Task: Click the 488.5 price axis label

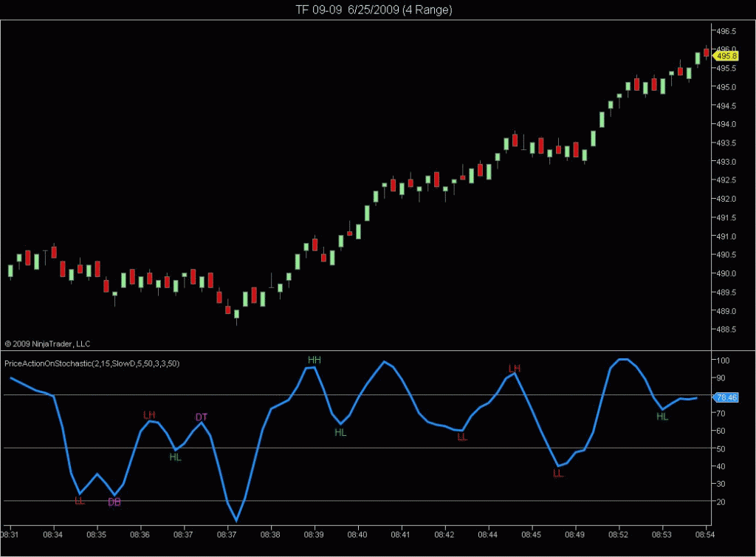Action: (x=726, y=329)
